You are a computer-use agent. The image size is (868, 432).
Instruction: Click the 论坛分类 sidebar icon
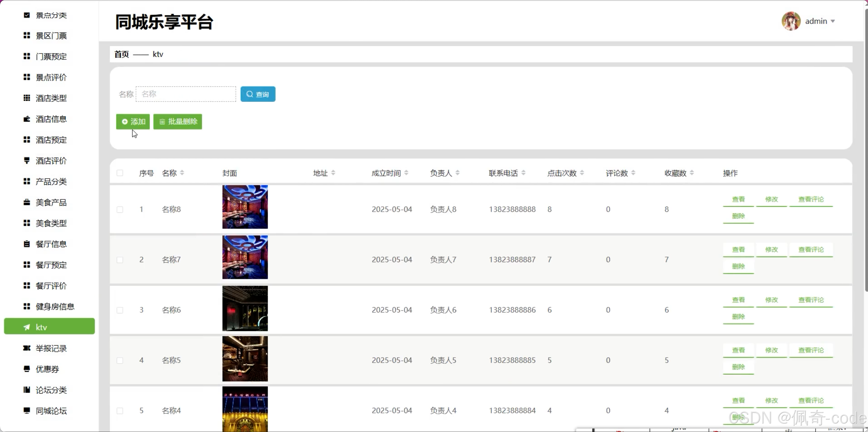[x=27, y=390]
